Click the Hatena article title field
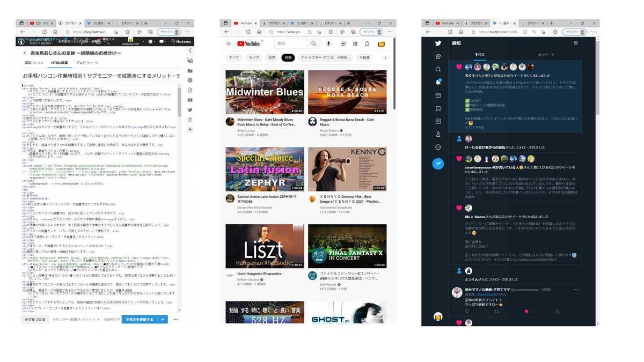 coord(100,77)
